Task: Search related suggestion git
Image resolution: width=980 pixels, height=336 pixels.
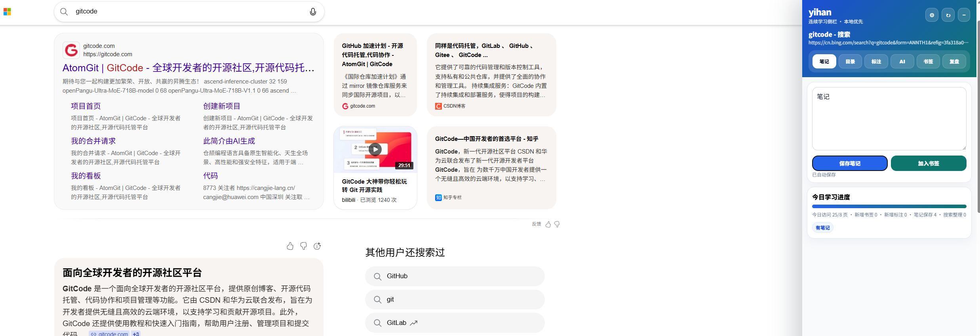Action: pos(455,300)
